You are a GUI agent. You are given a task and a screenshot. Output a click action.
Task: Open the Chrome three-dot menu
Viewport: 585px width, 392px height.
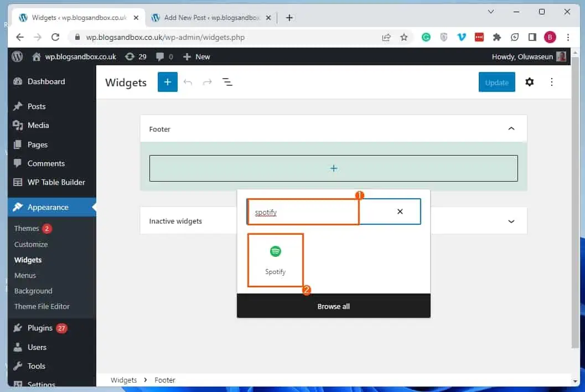click(568, 37)
